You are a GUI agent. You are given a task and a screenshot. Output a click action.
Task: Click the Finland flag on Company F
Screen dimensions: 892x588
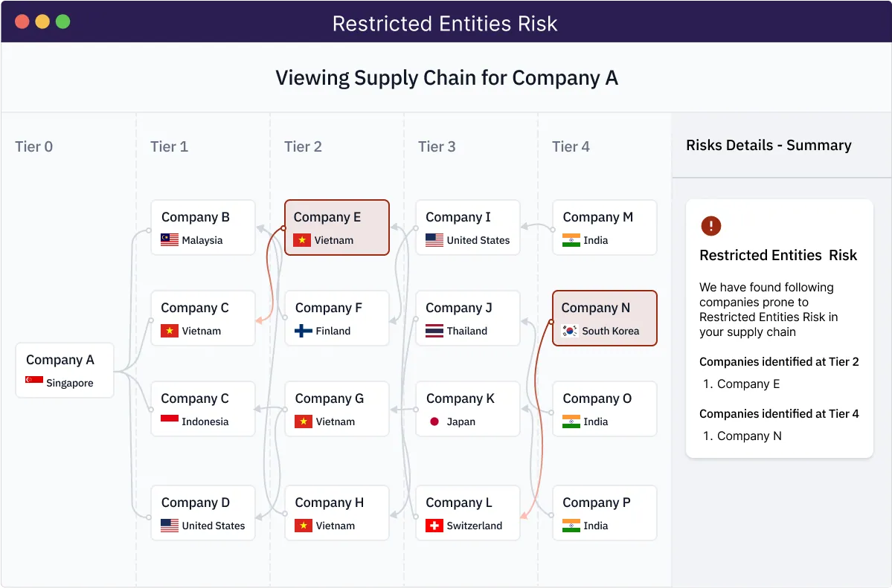pyautogui.click(x=304, y=331)
